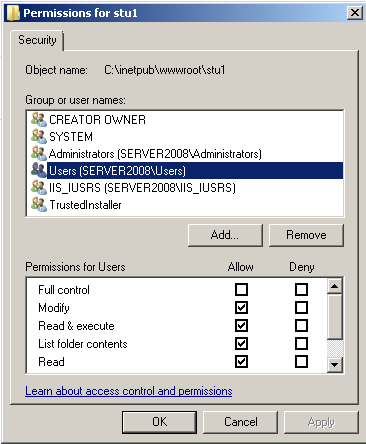
Task: Click the CREATOR OWNER group icon
Action: coord(39,119)
